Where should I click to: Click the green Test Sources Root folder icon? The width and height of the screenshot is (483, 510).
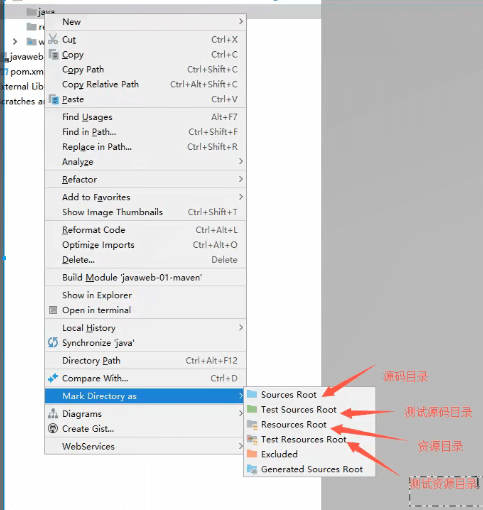[252, 409]
